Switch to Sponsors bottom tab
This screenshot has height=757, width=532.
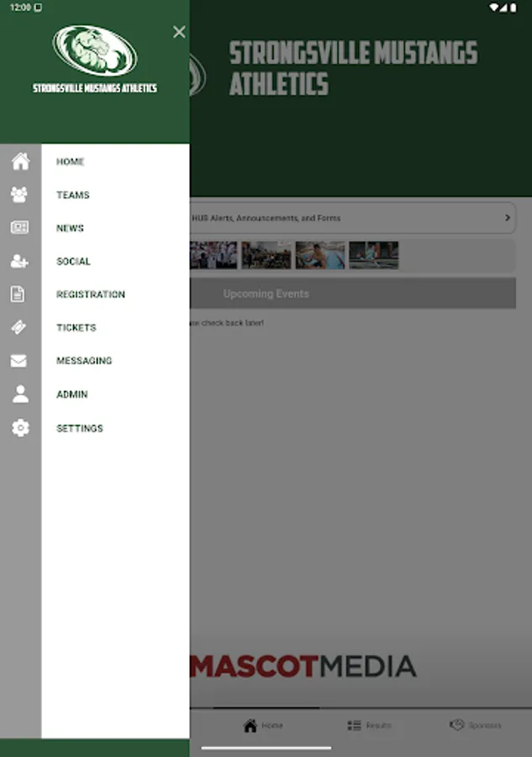click(476, 725)
